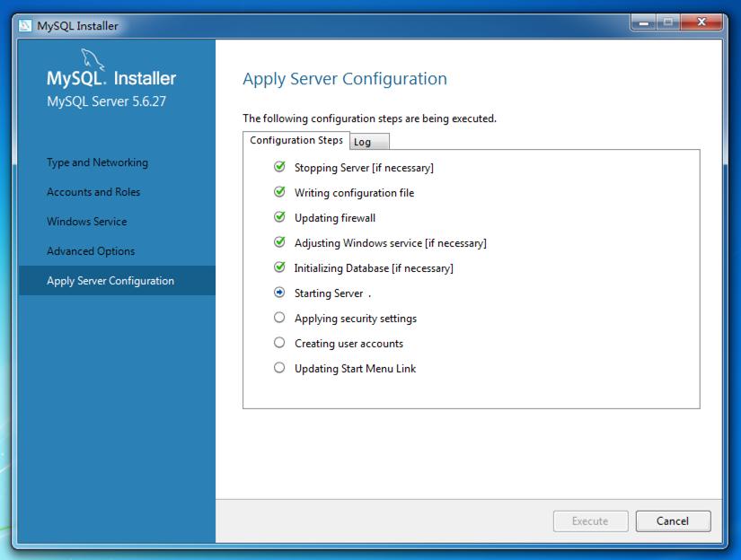Open the Configuration Steps tab
The image size is (741, 560).
(x=296, y=140)
